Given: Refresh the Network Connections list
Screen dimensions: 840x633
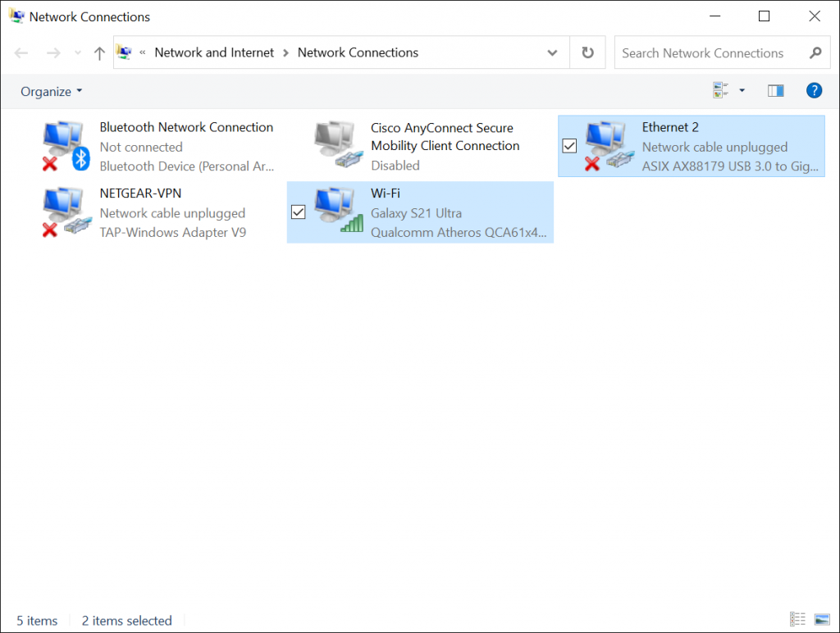Looking at the screenshot, I should coord(587,52).
